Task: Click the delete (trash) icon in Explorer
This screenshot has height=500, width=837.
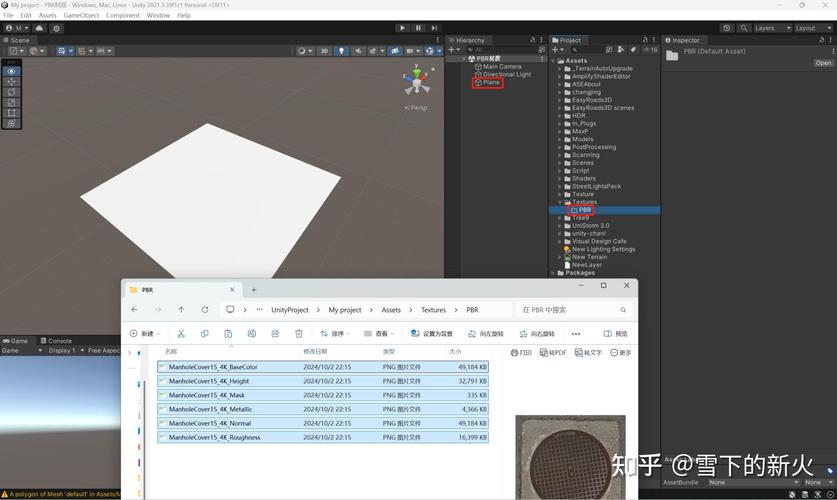Action: click(298, 334)
